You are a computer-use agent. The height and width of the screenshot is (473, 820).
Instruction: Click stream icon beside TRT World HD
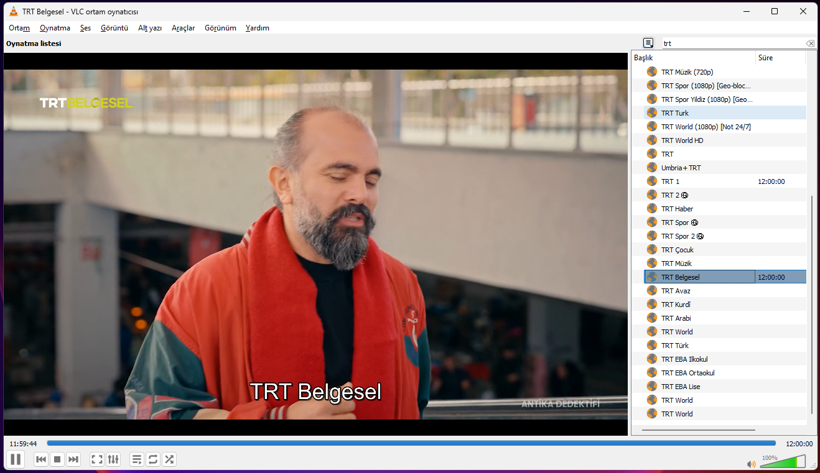tap(652, 140)
